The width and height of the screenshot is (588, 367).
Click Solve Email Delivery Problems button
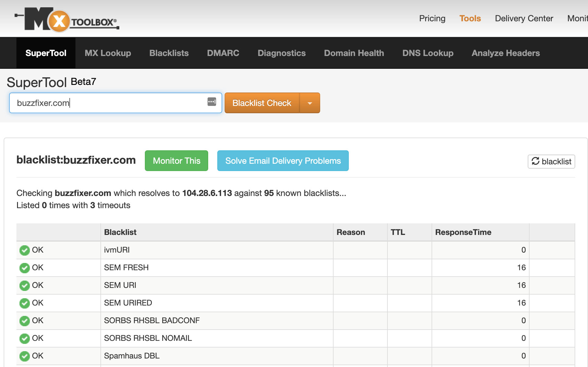(x=283, y=161)
